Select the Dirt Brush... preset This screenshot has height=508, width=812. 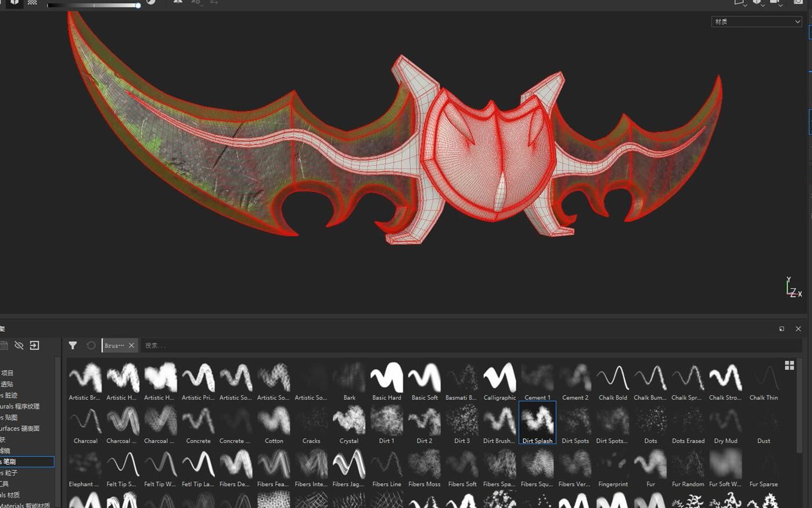pyautogui.click(x=500, y=424)
